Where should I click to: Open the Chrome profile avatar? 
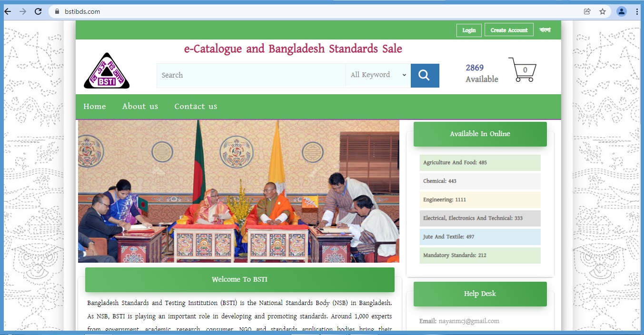(621, 11)
